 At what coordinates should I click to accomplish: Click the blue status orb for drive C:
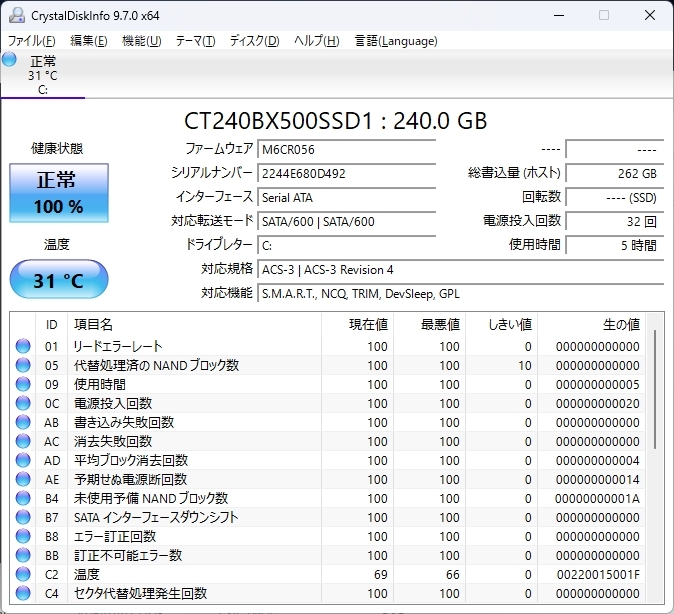click(x=9, y=59)
